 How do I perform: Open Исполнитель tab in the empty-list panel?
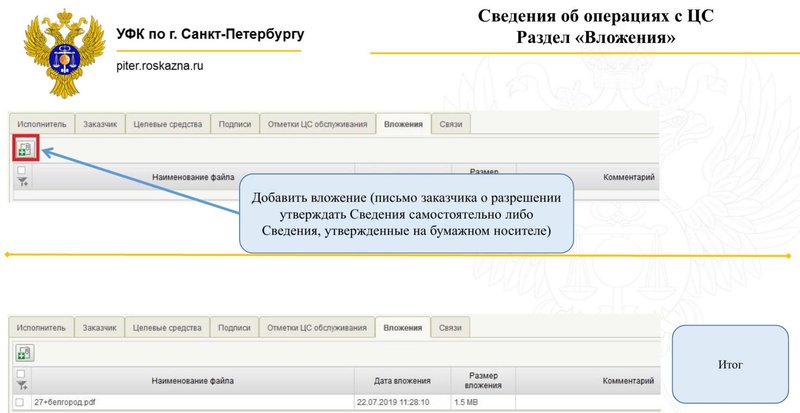[x=42, y=124]
